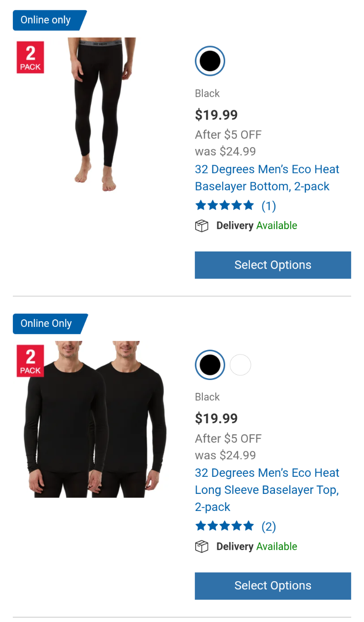The image size is (364, 622).
Task: Open Select Options for the Baselayer Bottom 2-pack
Action: click(x=273, y=265)
